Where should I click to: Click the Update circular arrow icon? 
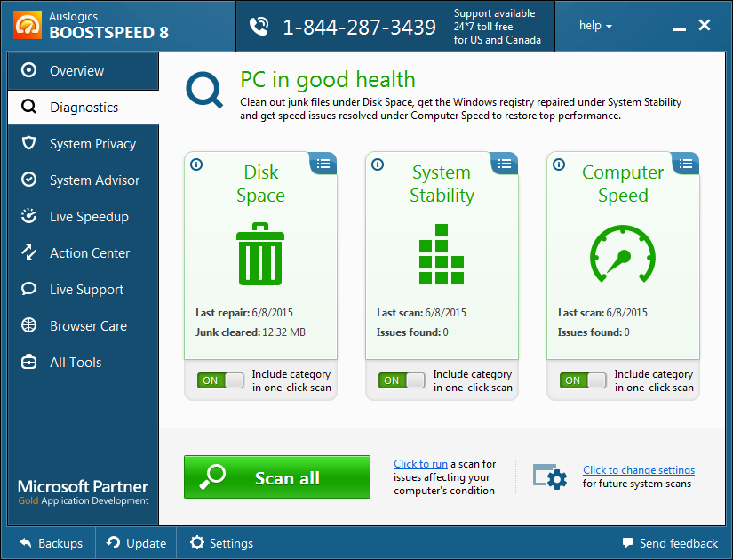click(x=113, y=542)
